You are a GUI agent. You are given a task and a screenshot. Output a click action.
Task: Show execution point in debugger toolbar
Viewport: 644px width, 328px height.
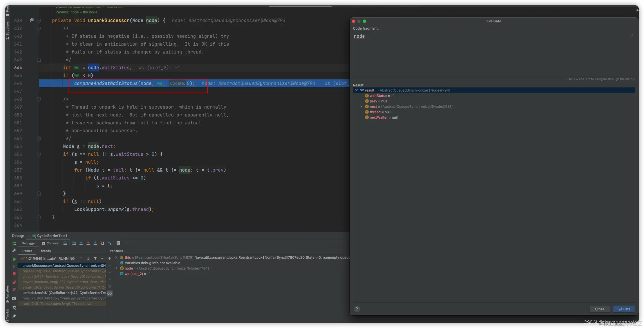point(65,243)
